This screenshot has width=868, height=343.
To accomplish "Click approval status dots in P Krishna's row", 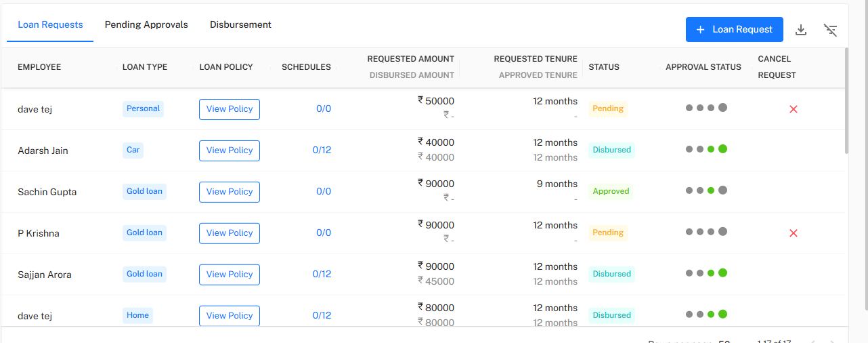I will click(706, 232).
